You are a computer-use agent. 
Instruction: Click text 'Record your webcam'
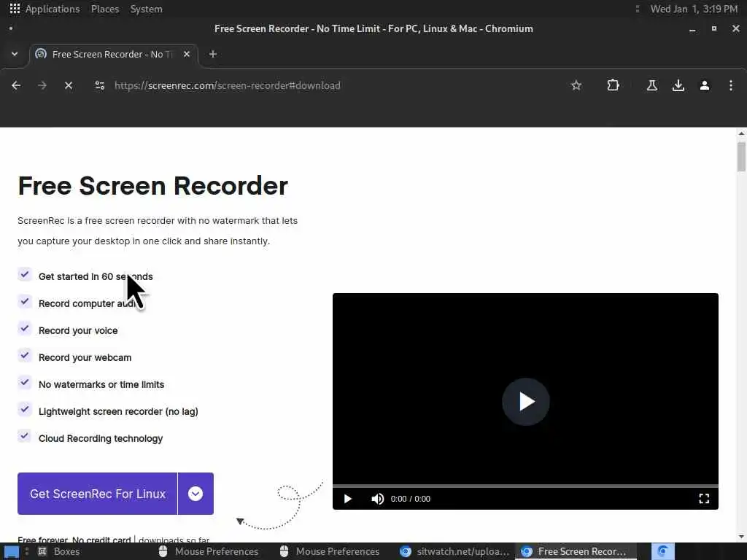(x=85, y=357)
